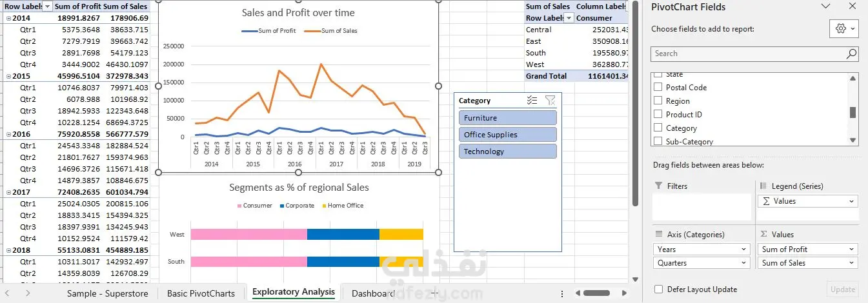
Task: Clear filter on Category slicer
Action: [550, 101]
